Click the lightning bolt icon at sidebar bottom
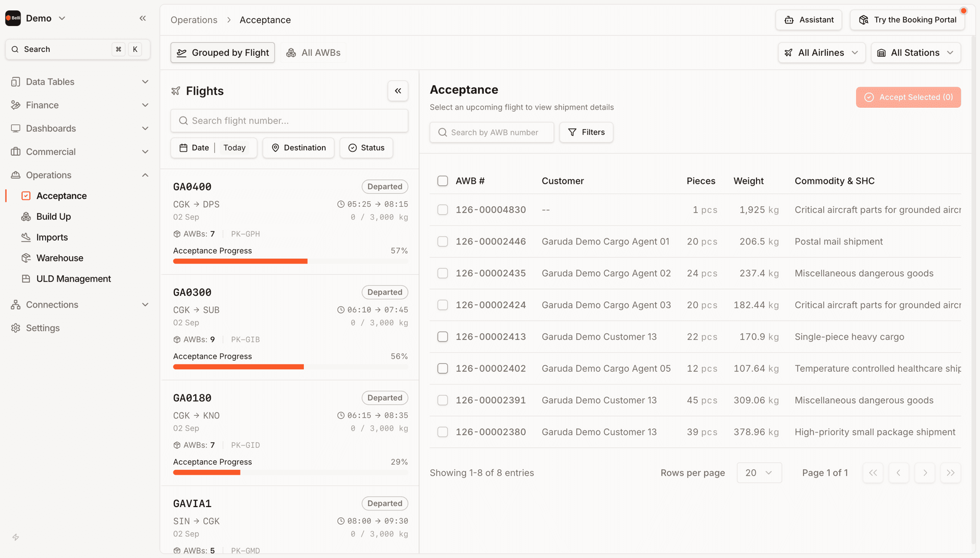The width and height of the screenshot is (980, 558). (16, 537)
